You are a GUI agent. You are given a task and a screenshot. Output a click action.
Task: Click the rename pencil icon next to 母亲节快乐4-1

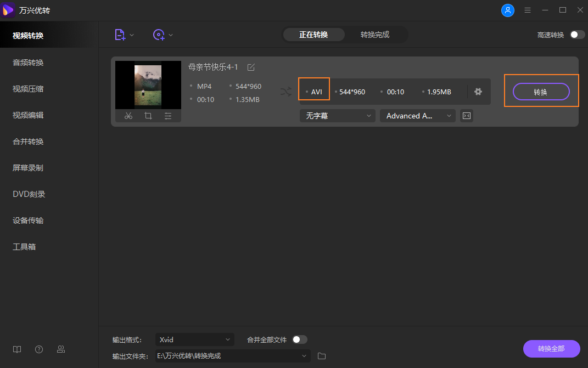251,67
